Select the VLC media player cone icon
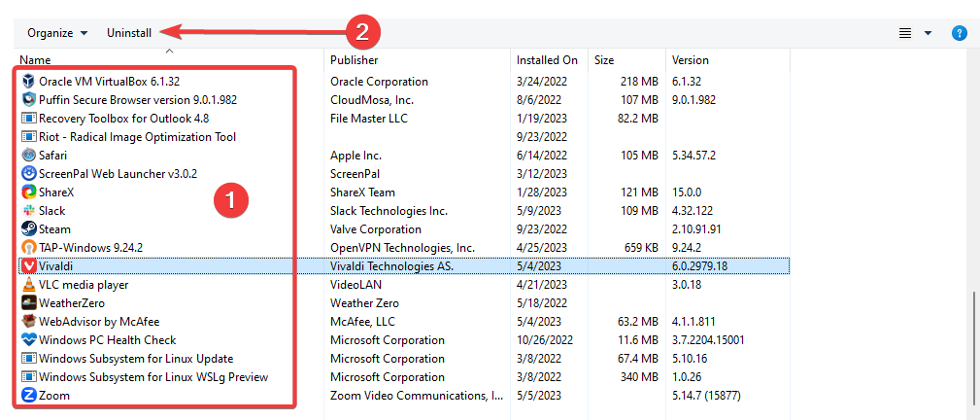This screenshot has height=420, width=980. point(29,285)
